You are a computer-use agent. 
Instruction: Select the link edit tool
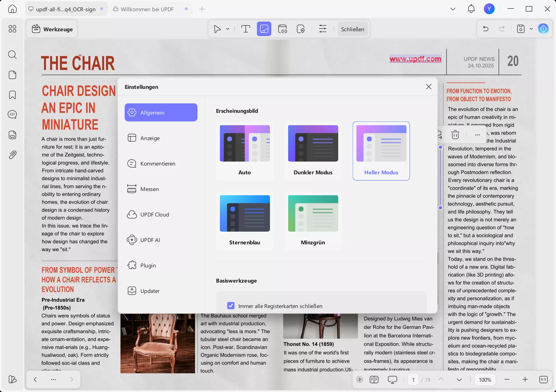coord(282,29)
